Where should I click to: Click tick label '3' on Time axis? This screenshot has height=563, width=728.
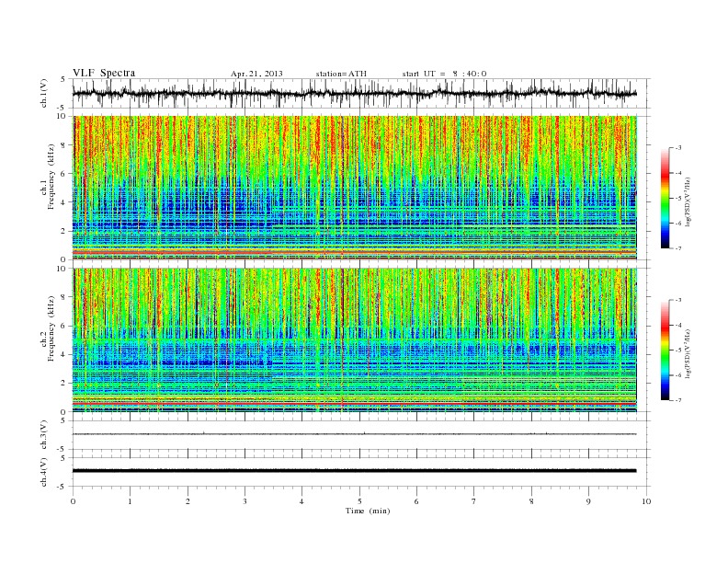click(245, 501)
